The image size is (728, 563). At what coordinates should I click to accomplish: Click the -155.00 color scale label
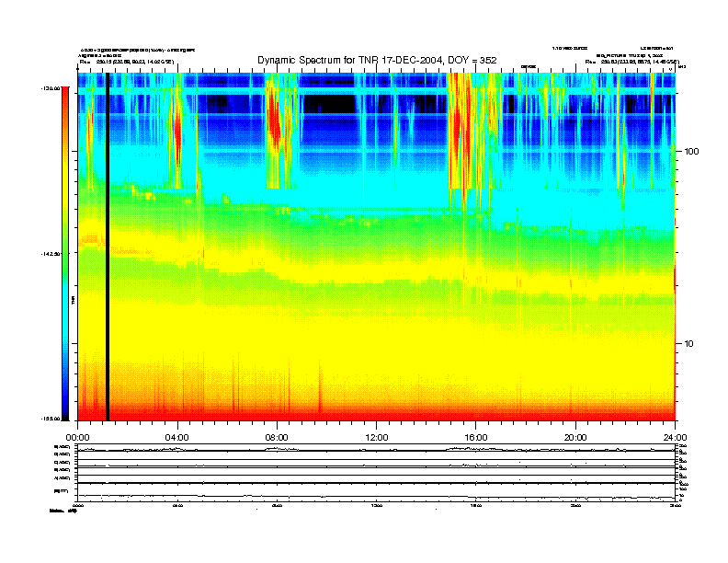[x=51, y=419]
